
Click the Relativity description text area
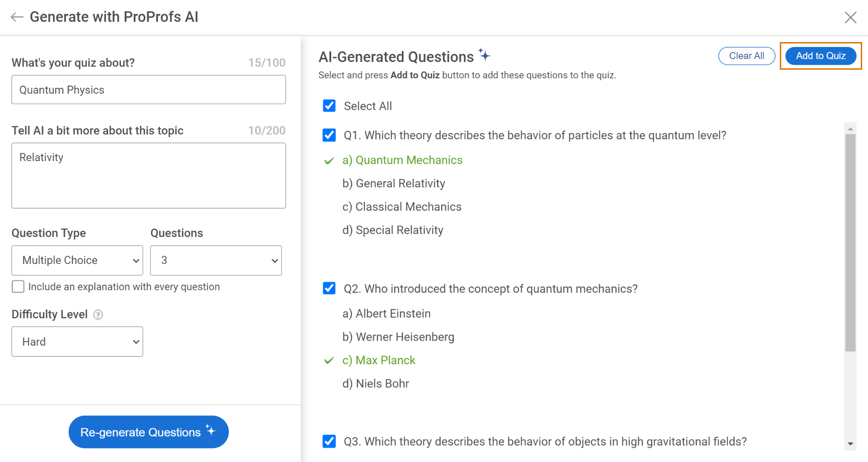coord(148,176)
